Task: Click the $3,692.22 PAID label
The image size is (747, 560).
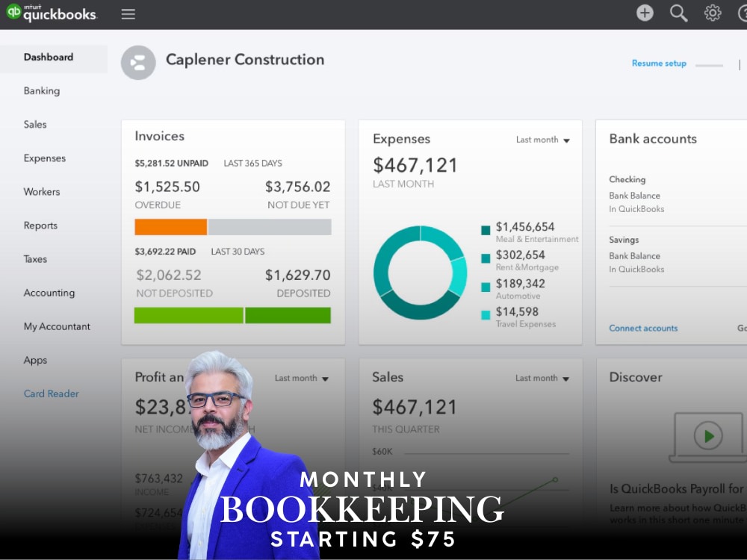Action: pyautogui.click(x=165, y=252)
